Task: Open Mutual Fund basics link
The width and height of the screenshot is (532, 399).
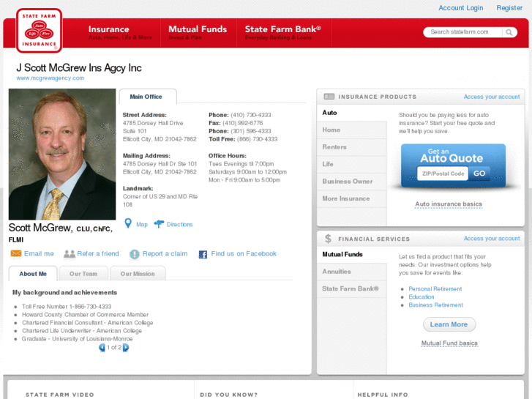Action: click(x=449, y=343)
